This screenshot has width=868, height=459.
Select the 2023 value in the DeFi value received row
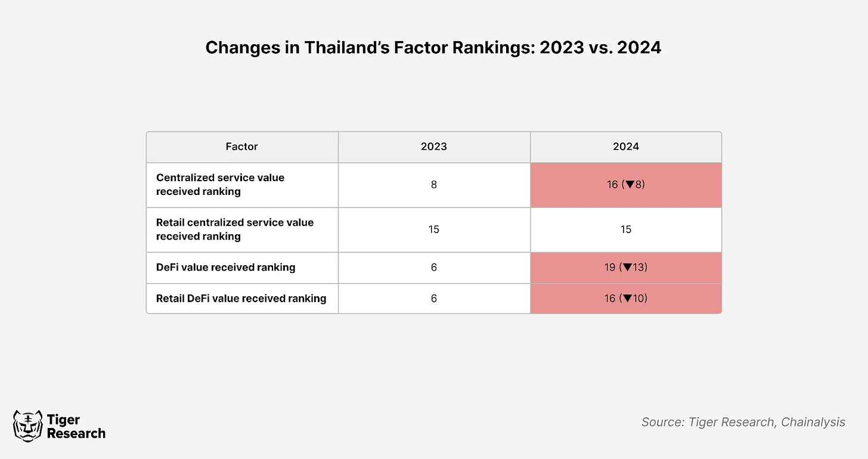[x=433, y=268]
